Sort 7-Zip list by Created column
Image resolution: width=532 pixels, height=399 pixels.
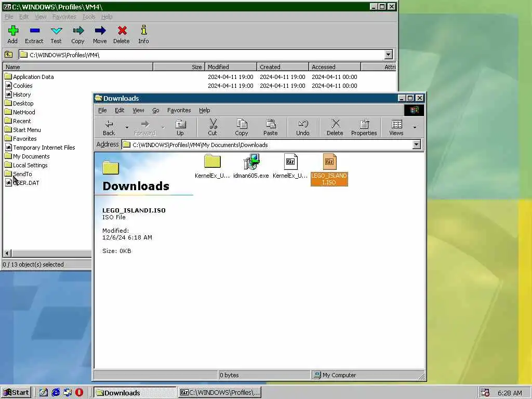283,67
